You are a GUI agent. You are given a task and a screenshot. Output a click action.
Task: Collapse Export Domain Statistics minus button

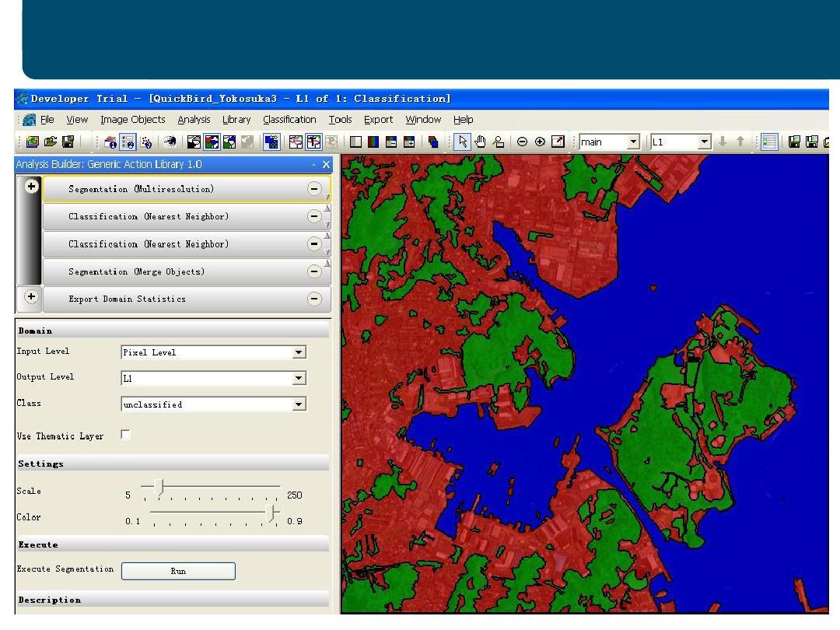[x=314, y=299]
